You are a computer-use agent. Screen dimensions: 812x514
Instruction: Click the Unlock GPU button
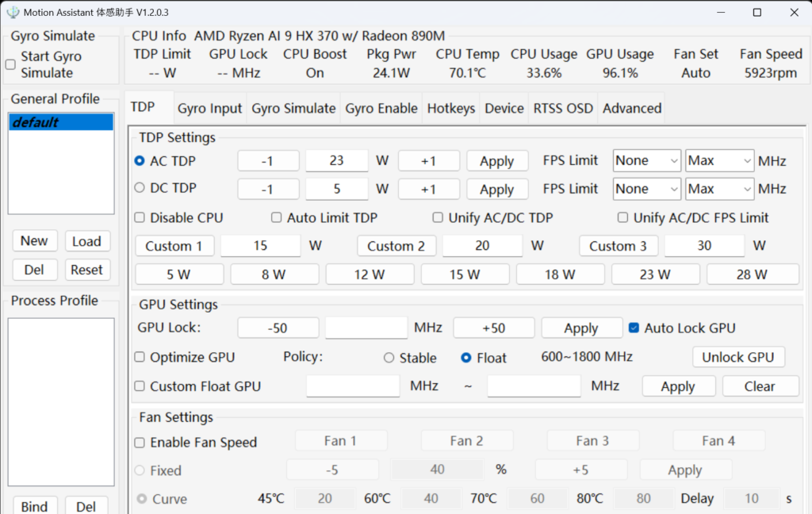[x=738, y=357]
